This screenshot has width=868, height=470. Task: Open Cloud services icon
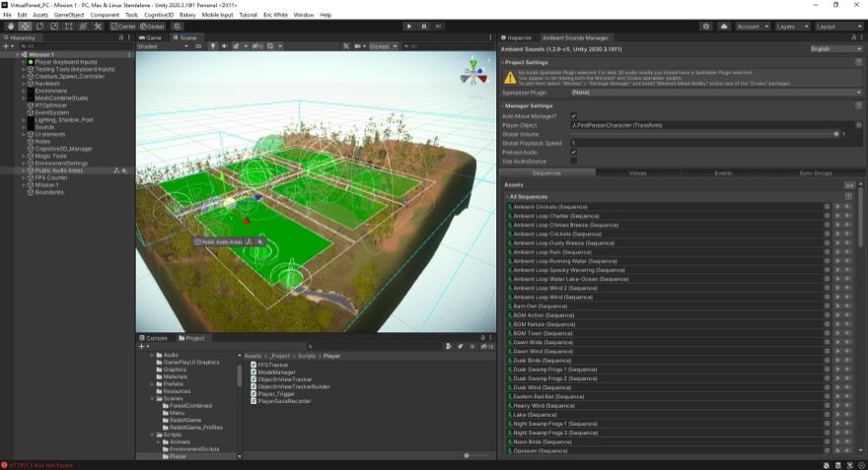point(724,26)
